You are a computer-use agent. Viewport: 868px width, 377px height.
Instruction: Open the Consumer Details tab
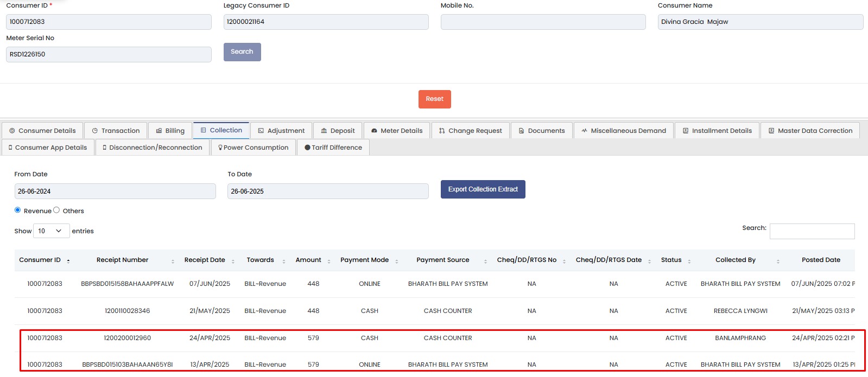42,131
